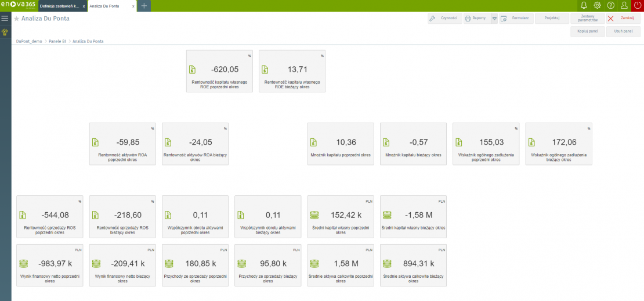Go to Panele BI in the breadcrumb
The width and height of the screenshot is (644, 301).
coord(56,42)
